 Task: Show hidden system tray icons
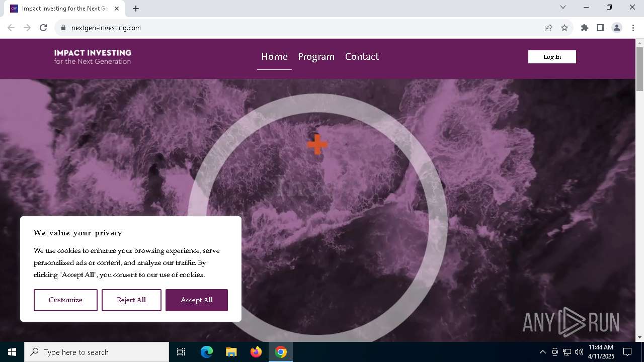(x=542, y=352)
